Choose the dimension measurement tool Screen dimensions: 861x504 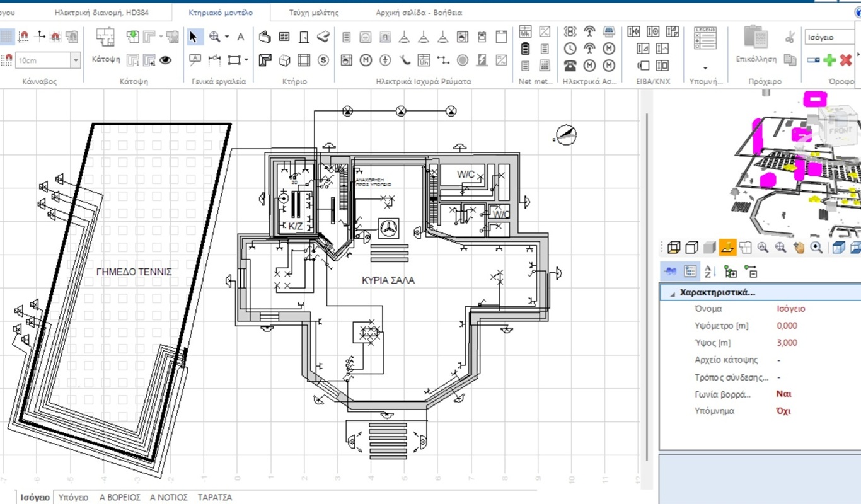[x=214, y=60]
